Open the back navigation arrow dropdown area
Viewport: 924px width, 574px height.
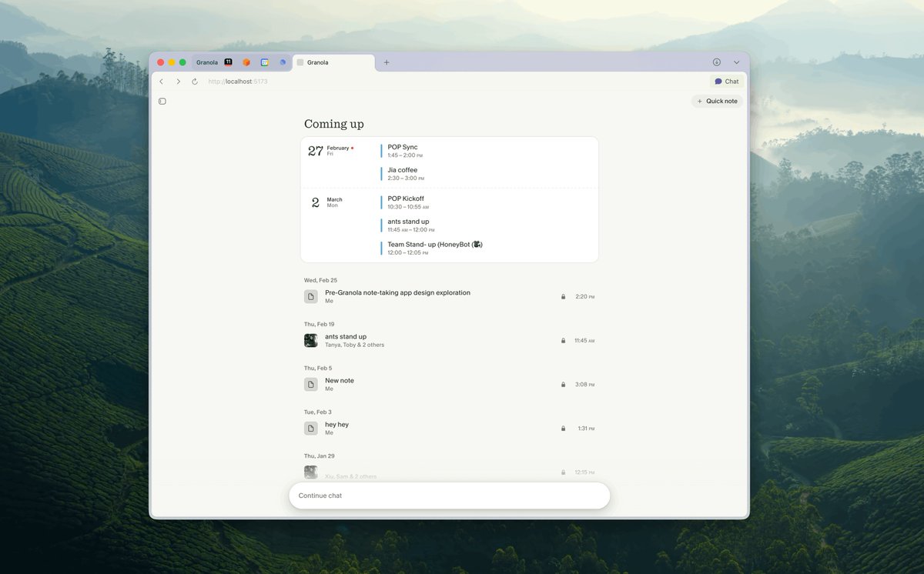pos(161,81)
